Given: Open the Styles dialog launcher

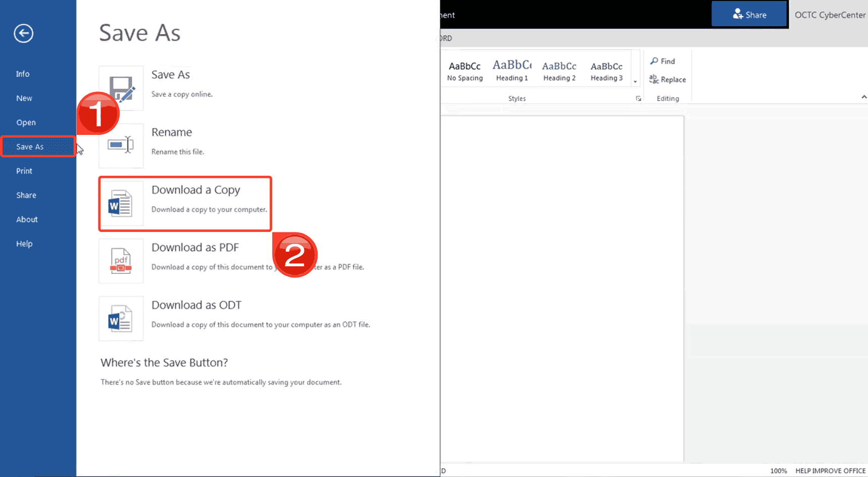Looking at the screenshot, I should [x=638, y=99].
